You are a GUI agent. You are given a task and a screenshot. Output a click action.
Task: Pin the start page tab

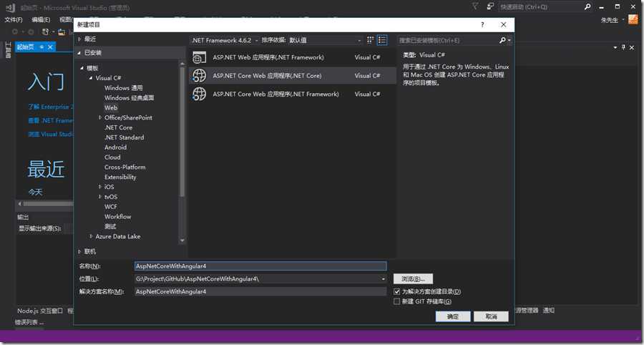42,47
